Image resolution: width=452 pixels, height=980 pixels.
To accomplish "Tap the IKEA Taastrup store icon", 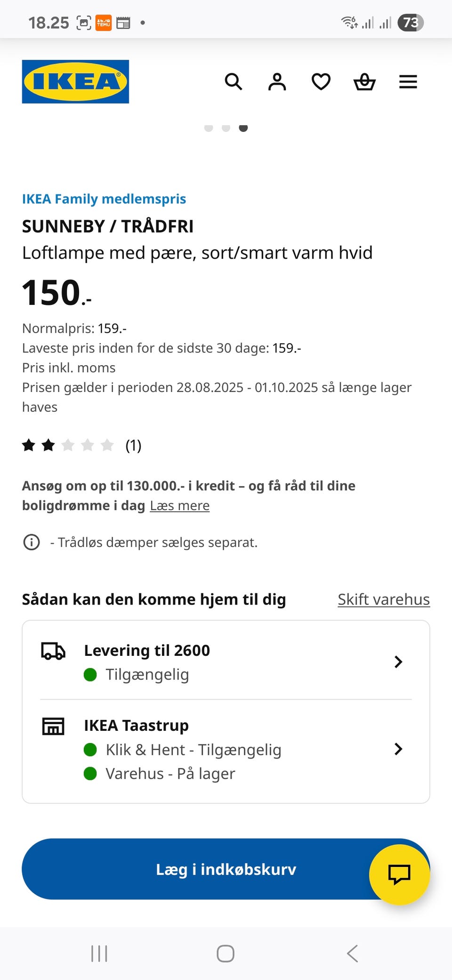I will tap(53, 726).
